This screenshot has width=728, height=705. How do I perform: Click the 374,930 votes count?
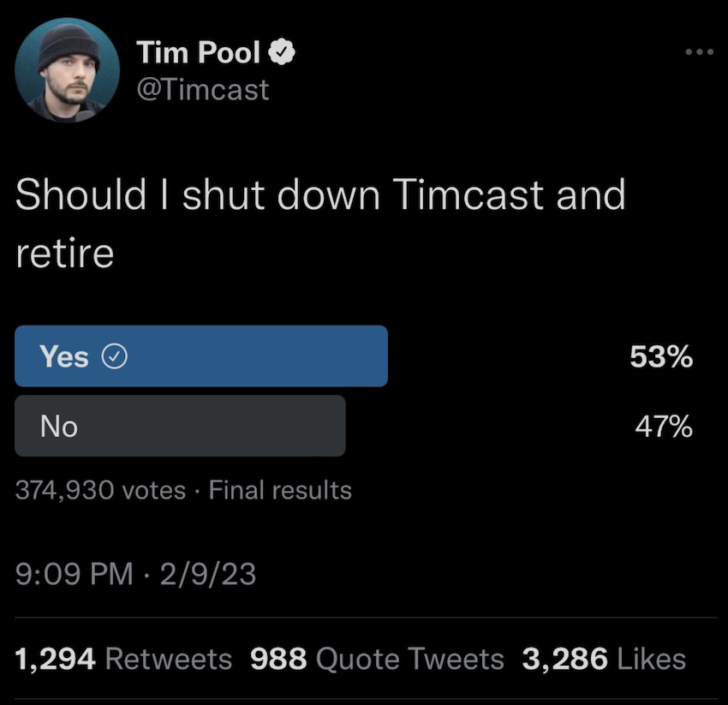pyautogui.click(x=100, y=491)
